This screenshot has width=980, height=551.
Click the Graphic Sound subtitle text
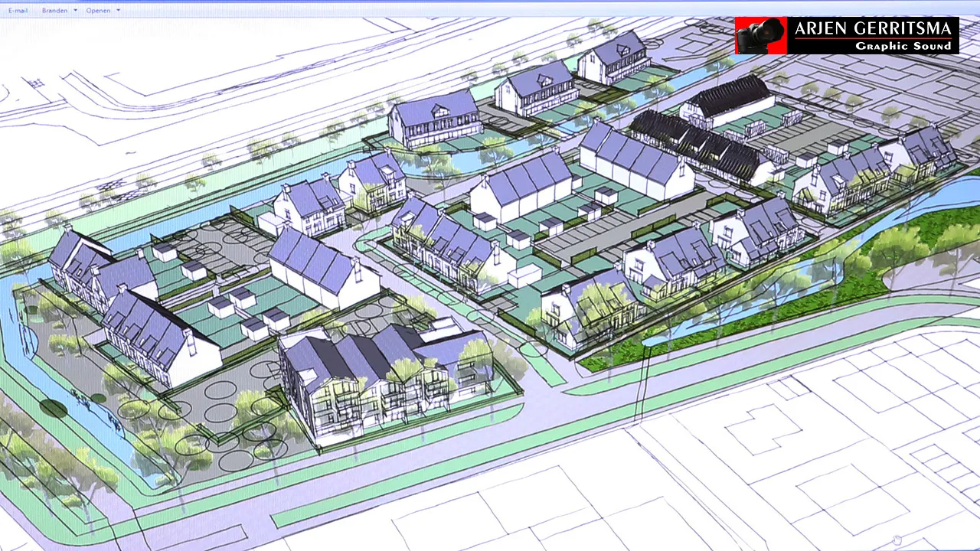[903, 47]
